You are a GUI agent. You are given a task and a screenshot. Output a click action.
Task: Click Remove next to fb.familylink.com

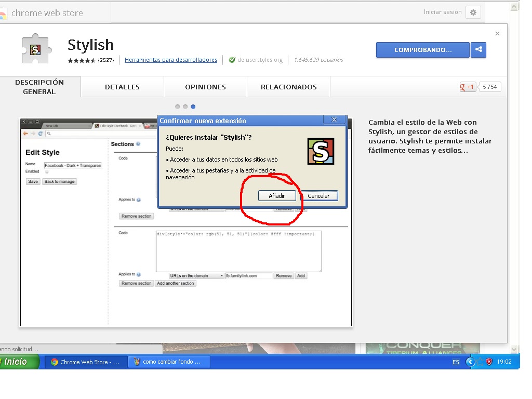[x=284, y=276]
